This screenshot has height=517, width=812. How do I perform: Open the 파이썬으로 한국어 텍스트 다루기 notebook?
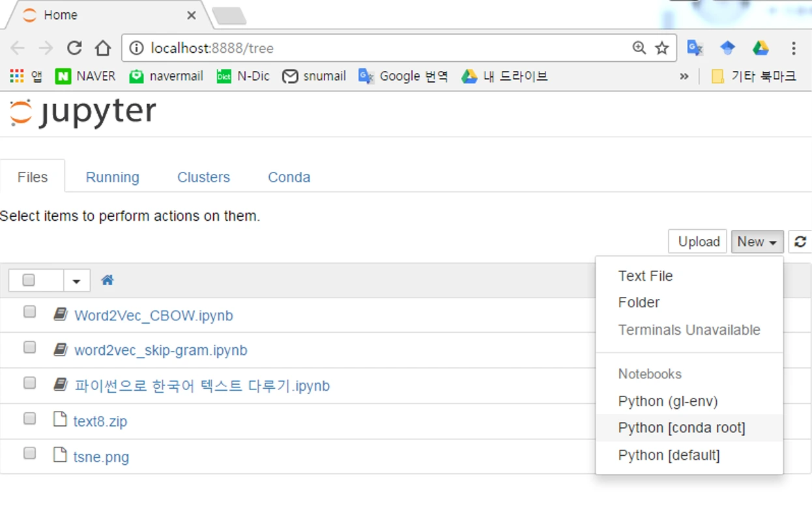click(202, 385)
